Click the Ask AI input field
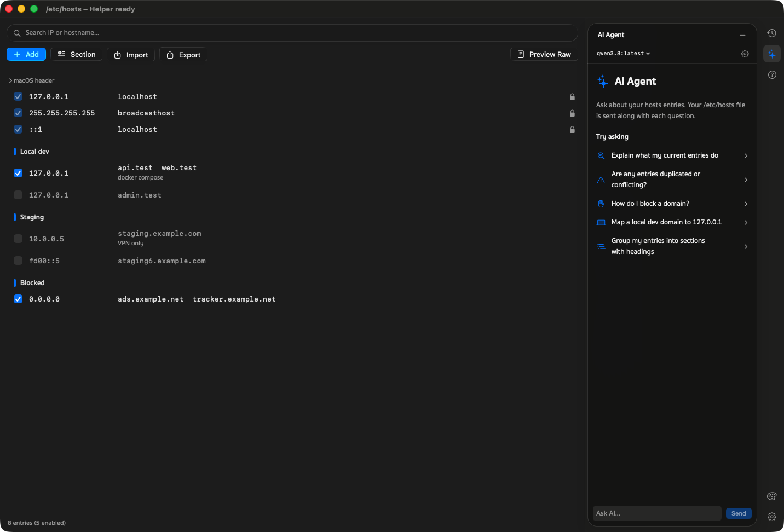This screenshot has width=784, height=532. [x=657, y=513]
